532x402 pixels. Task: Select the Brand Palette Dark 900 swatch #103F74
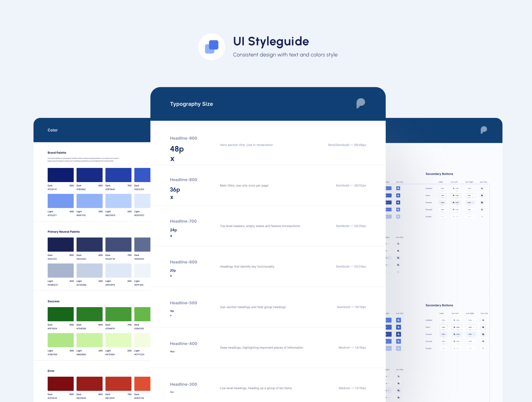(61, 175)
